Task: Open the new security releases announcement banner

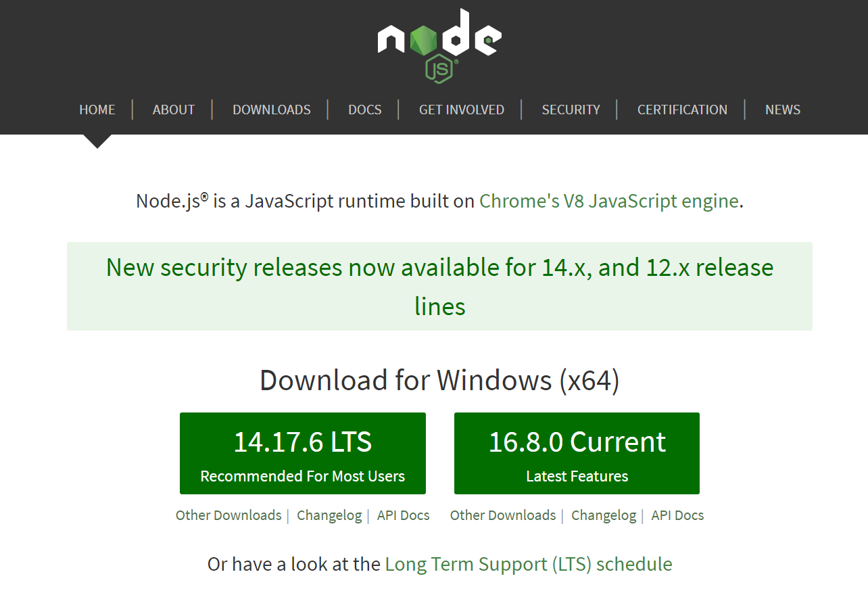Action: pos(439,287)
